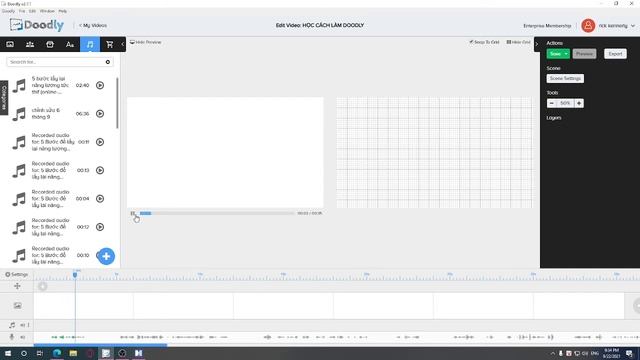Clear the sound search field
640x360 pixels.
tap(108, 62)
